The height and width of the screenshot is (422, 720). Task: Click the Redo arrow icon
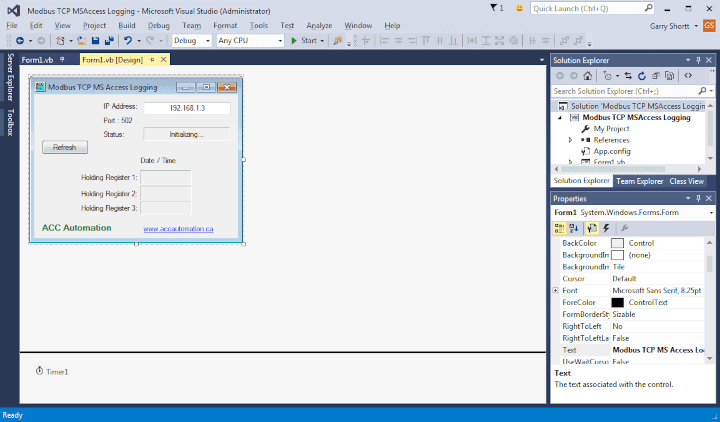pos(150,40)
